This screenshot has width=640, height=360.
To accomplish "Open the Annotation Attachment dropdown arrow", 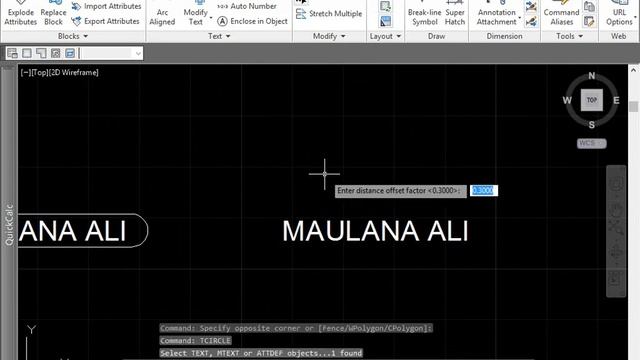I will pos(520,18).
